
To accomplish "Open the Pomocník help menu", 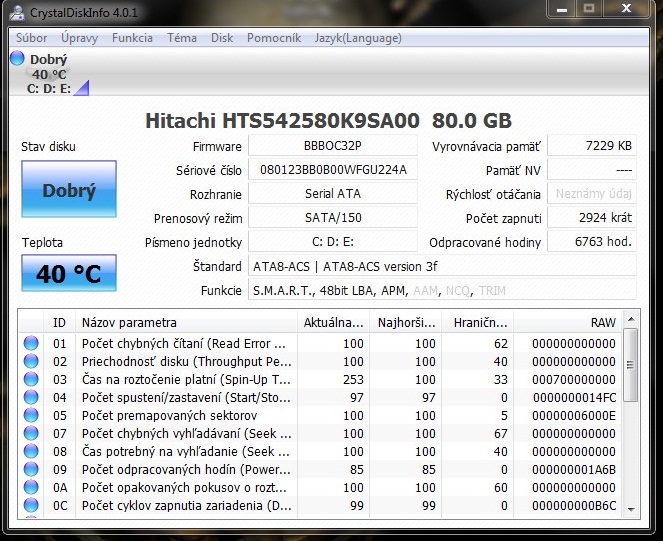I will tap(273, 38).
